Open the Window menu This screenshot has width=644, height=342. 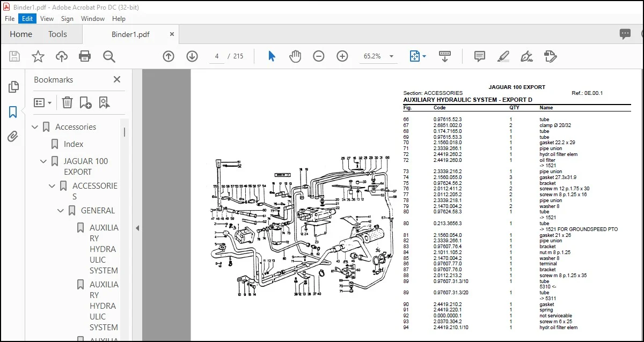point(93,18)
